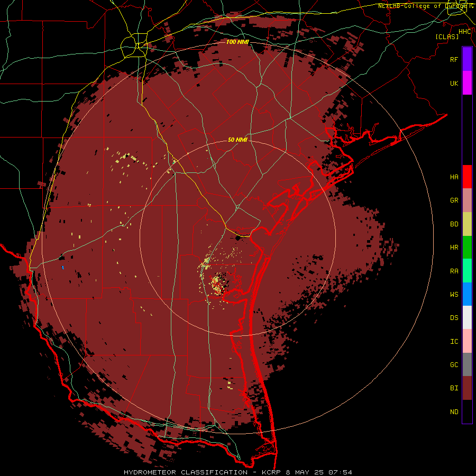Click the UK magenta legend swatch
Viewport: 476px width, 476px height.
click(467, 83)
